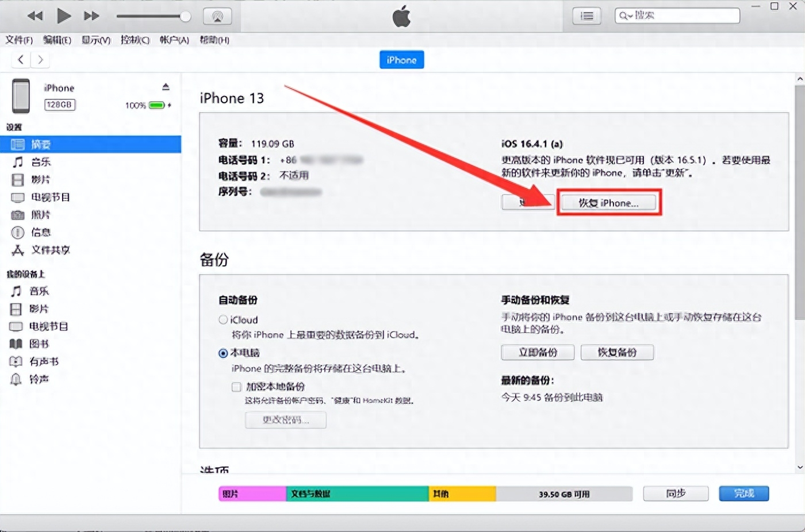Select the blue iPhone tab
Image resolution: width=805 pixels, height=532 pixels.
(x=401, y=60)
